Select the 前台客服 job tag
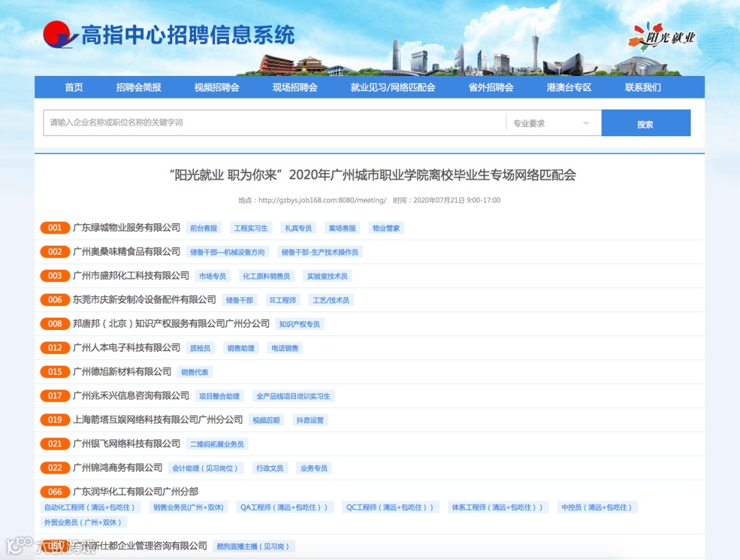740x560 pixels. tap(203, 228)
